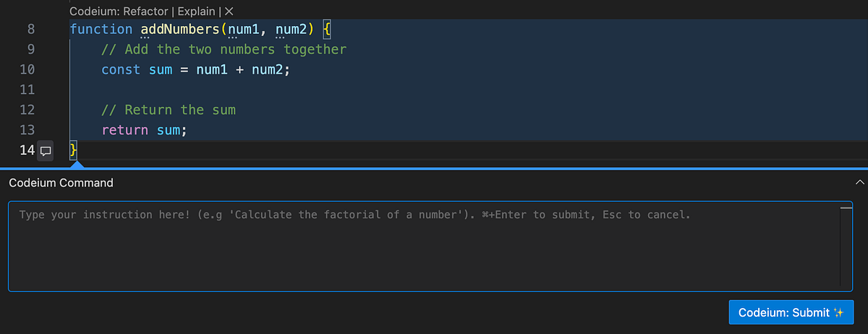
Task: Click line number 10 in the gutter
Action: [x=27, y=70]
